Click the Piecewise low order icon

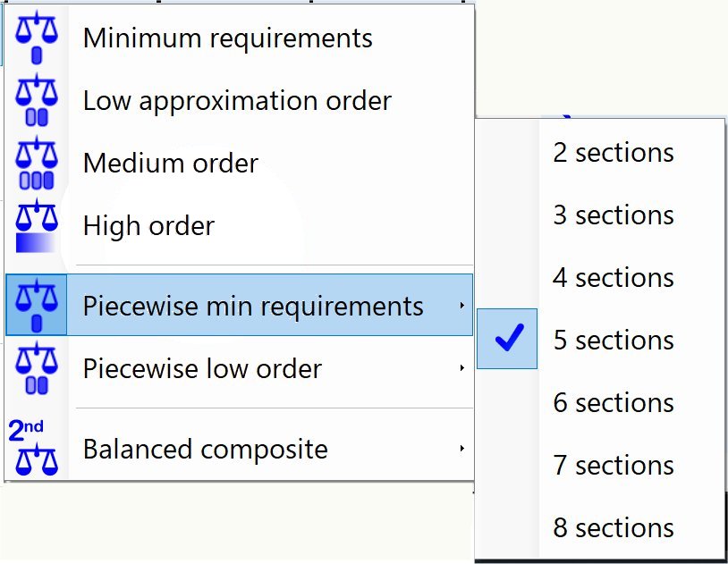tap(37, 368)
